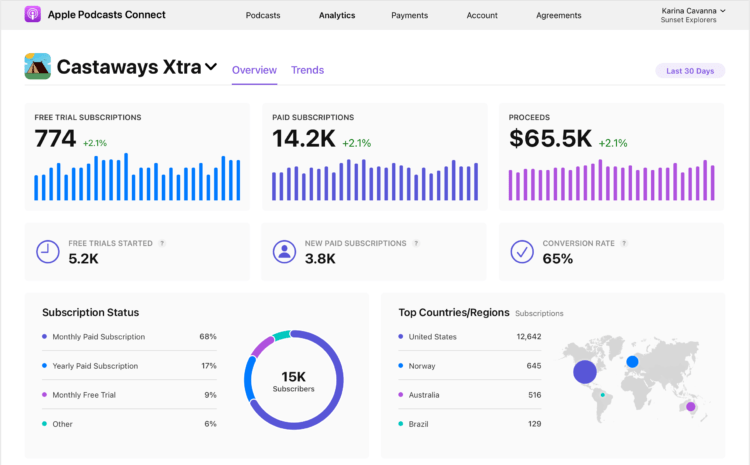
Task: Show help for New Paid Subscriptions
Action: [416, 243]
